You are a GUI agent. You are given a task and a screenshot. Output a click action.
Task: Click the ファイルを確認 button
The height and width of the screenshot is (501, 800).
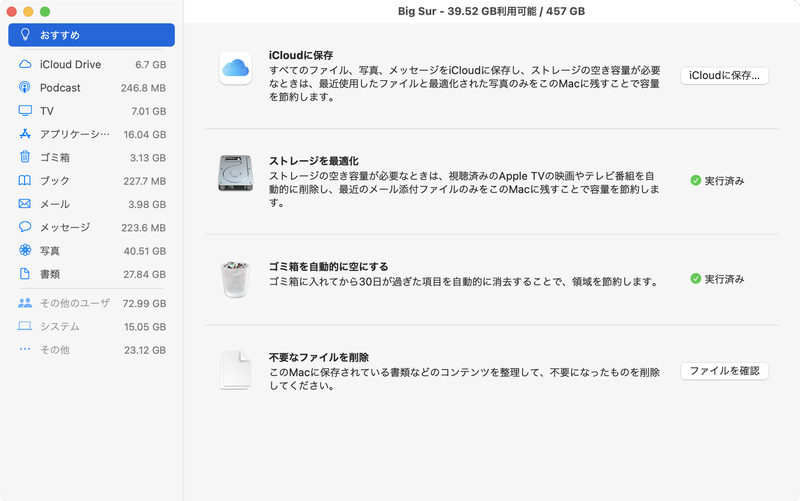click(724, 371)
